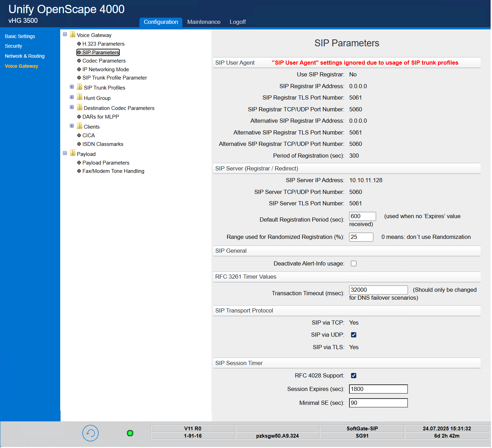Click the Session Expires input field
Viewport: 492px width, 448px height.
click(x=378, y=389)
